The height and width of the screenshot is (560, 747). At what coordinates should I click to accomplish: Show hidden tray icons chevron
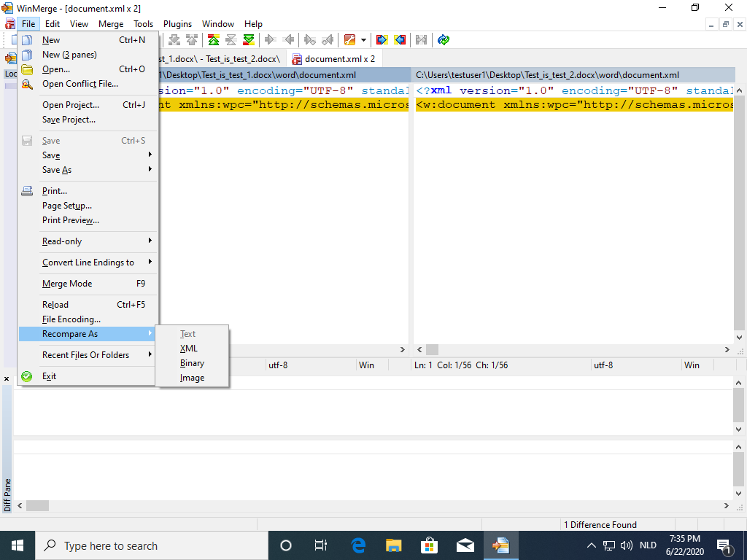[x=591, y=545]
